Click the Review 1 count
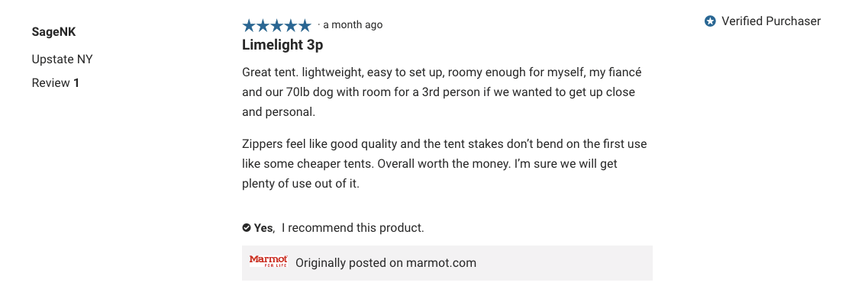The image size is (868, 289). pos(56,83)
